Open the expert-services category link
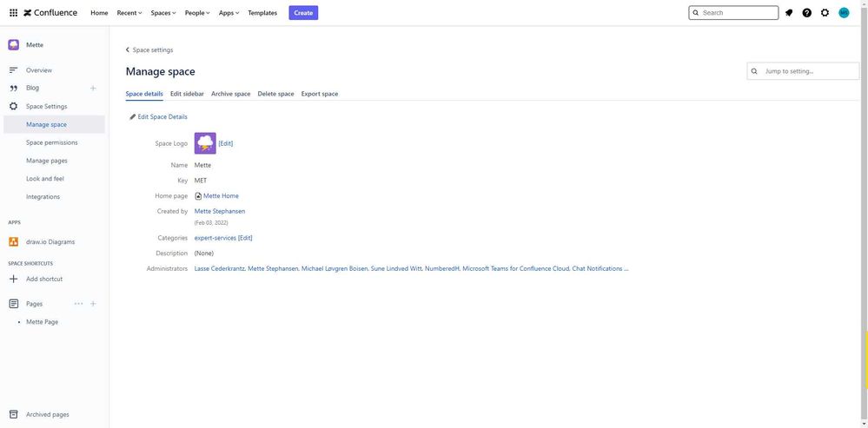868x428 pixels. pyautogui.click(x=215, y=238)
